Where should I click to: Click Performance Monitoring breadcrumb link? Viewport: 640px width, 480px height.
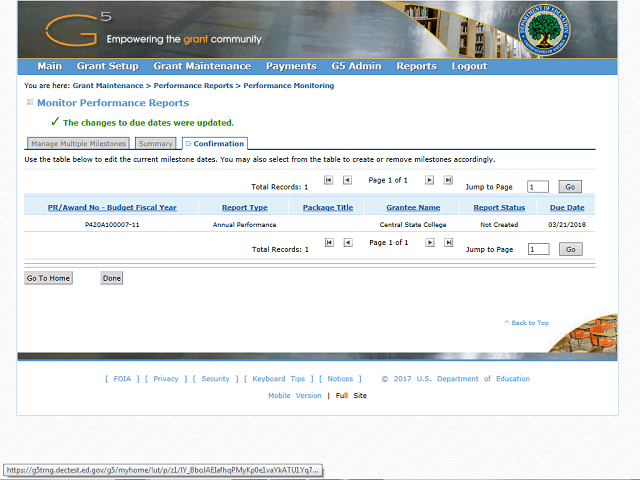tap(289, 86)
